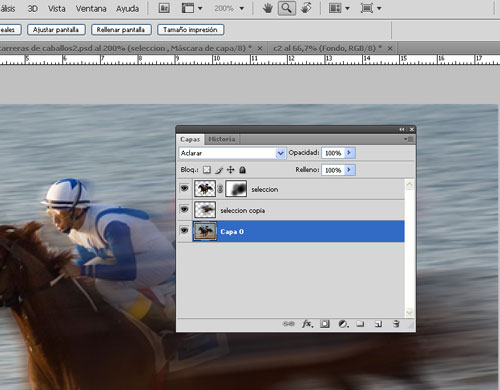Click the mask link chain on seleccion layer

[220, 189]
